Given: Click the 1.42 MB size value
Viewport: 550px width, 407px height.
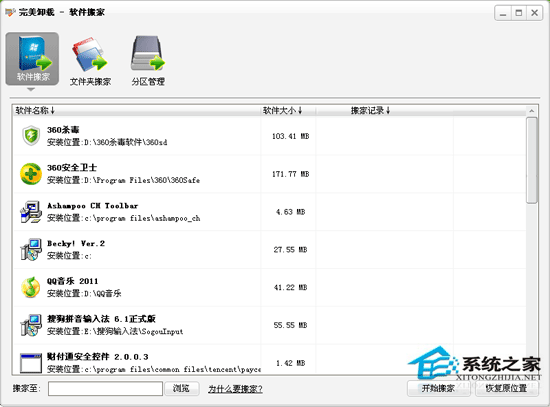Looking at the screenshot, I should click(x=290, y=363).
